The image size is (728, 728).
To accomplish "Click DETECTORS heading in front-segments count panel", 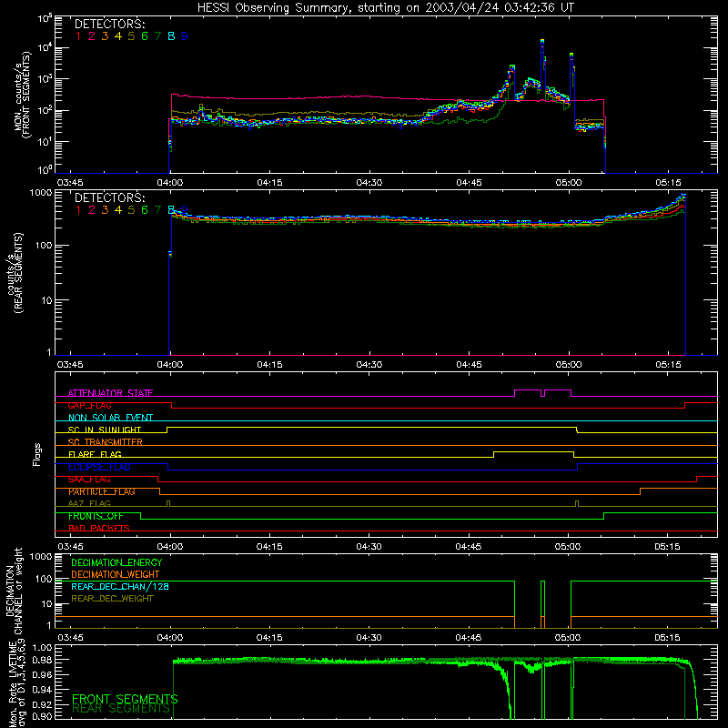I will click(110, 24).
